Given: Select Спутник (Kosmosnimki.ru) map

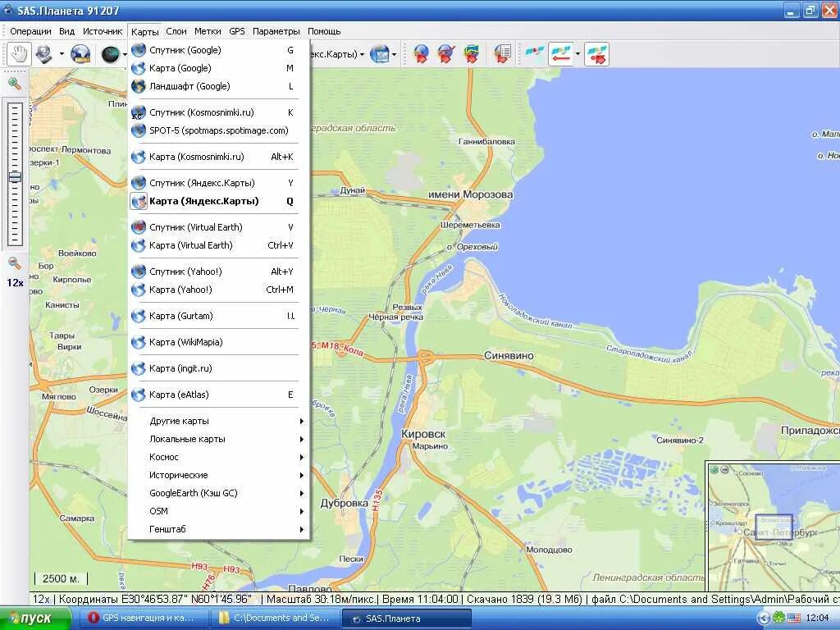Looking at the screenshot, I should 218,112.
